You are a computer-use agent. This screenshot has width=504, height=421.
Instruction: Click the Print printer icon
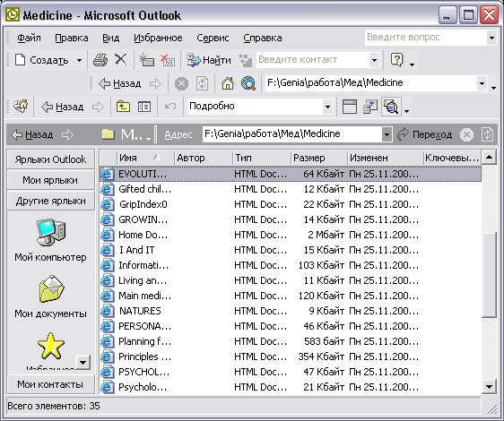pos(100,60)
